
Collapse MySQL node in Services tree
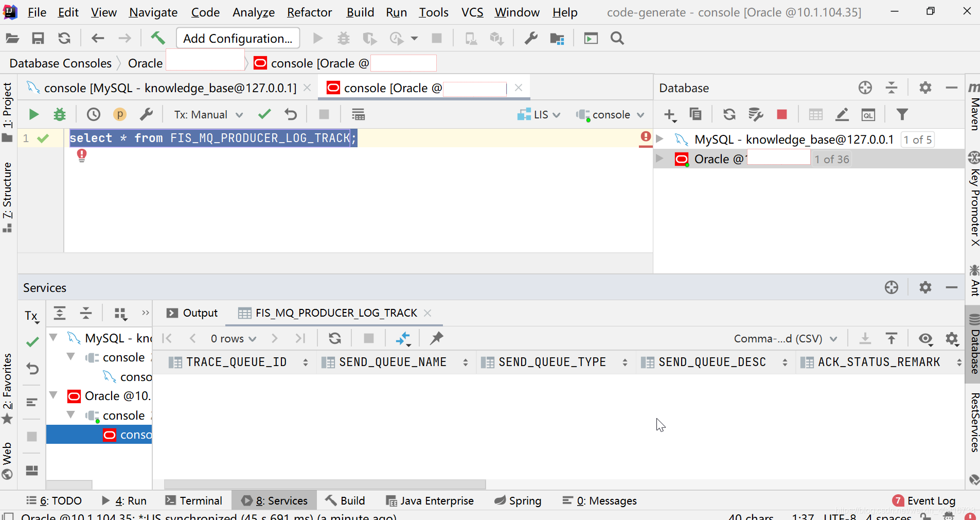point(53,338)
